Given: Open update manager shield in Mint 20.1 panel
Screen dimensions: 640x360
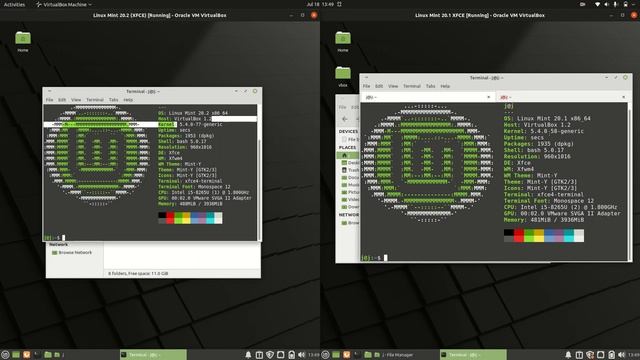Looking at the screenshot, I should coord(590,355).
